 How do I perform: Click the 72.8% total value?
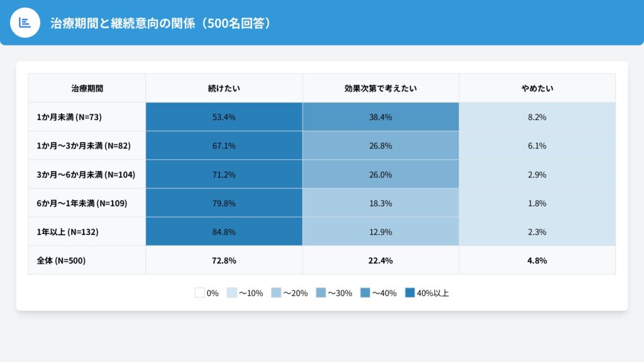(x=224, y=260)
